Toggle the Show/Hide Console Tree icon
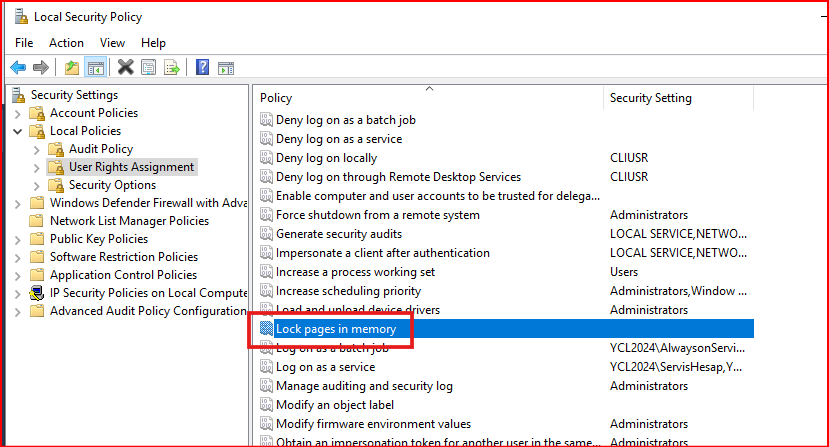829x447 pixels. click(96, 68)
